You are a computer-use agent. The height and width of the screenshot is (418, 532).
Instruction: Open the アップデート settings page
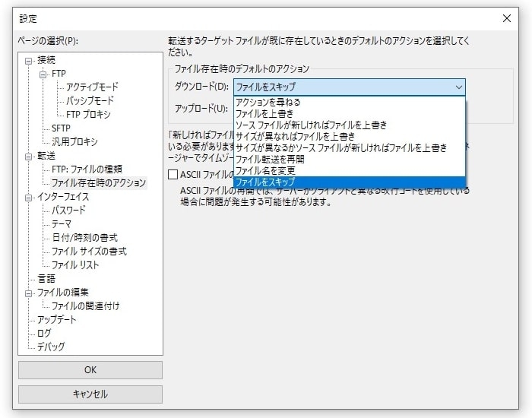click(x=57, y=320)
